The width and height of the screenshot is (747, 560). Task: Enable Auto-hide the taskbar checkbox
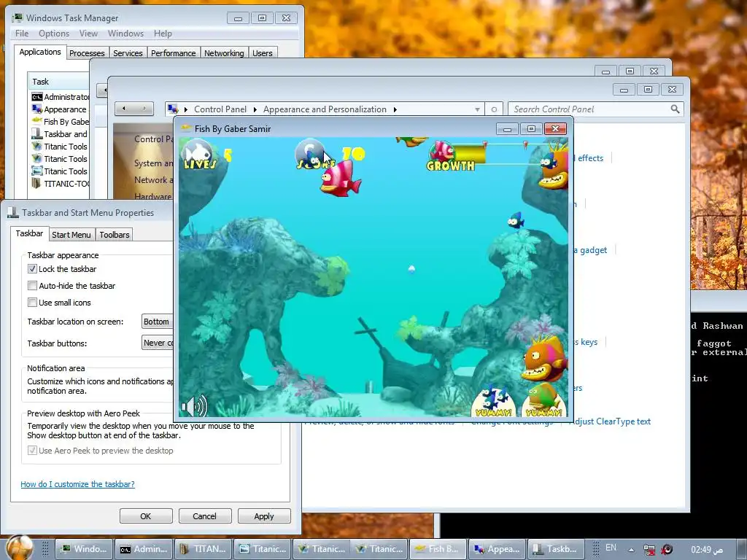click(32, 286)
